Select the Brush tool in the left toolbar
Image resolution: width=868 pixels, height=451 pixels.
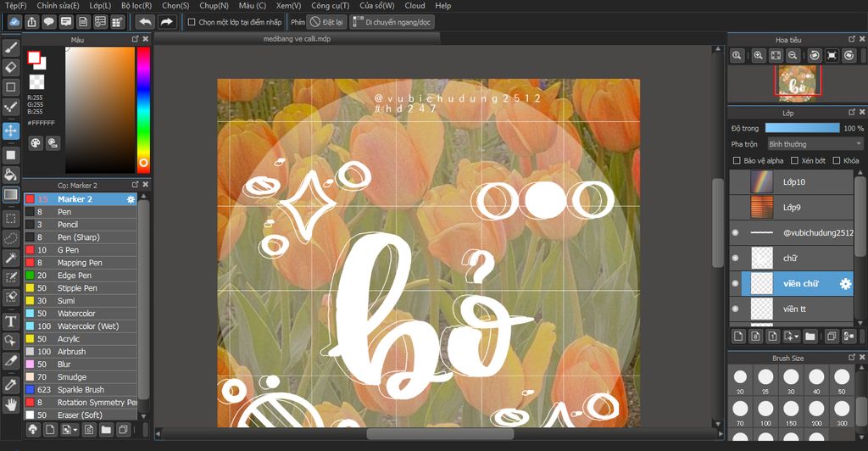coord(10,47)
